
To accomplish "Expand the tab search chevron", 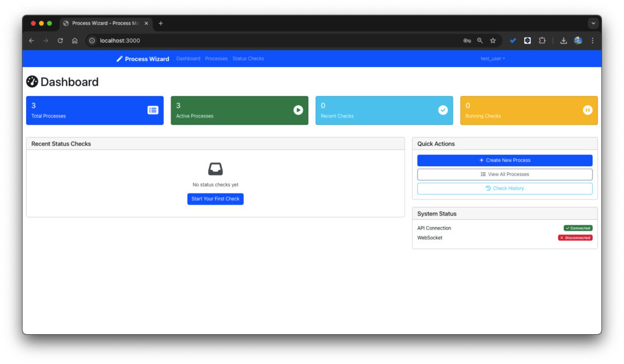I will (593, 23).
